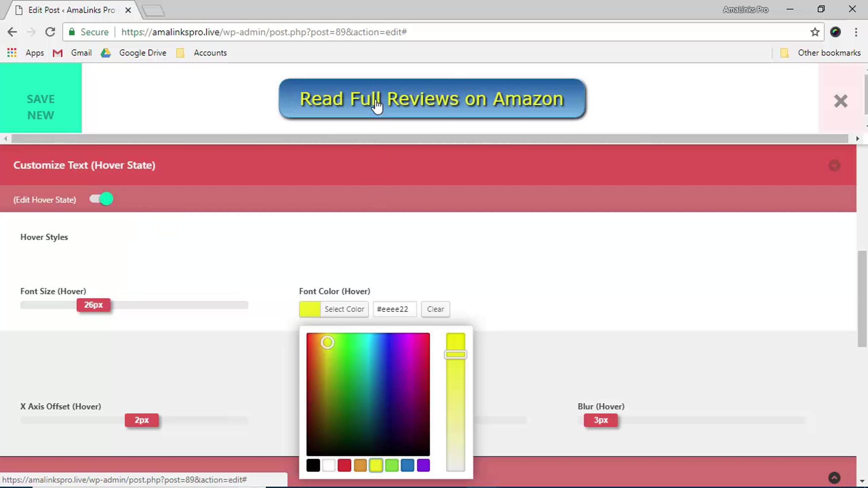
Task: Click the browser back arrow icon
Action: pos(12,32)
